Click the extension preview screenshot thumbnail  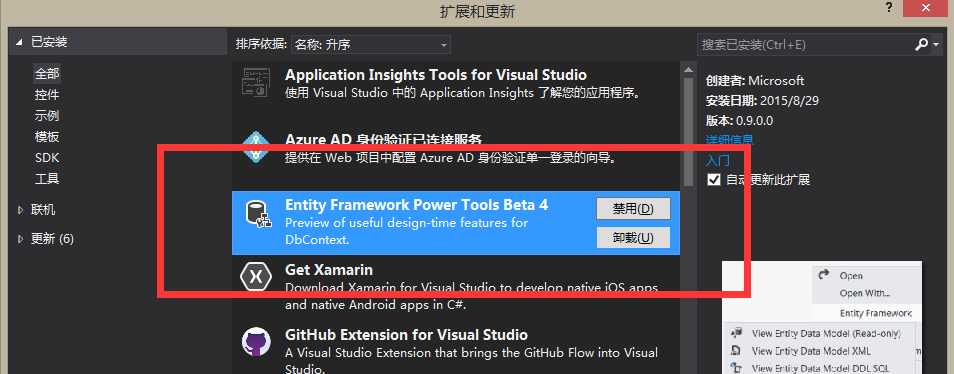[822, 317]
